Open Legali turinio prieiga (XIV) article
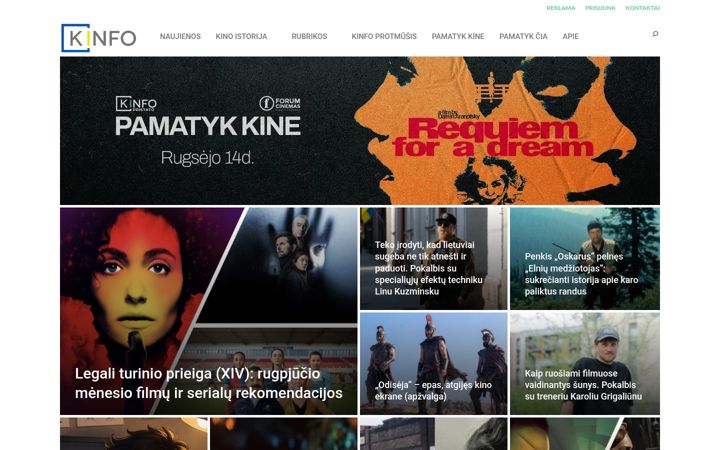The height and width of the screenshot is (450, 720). 208,311
